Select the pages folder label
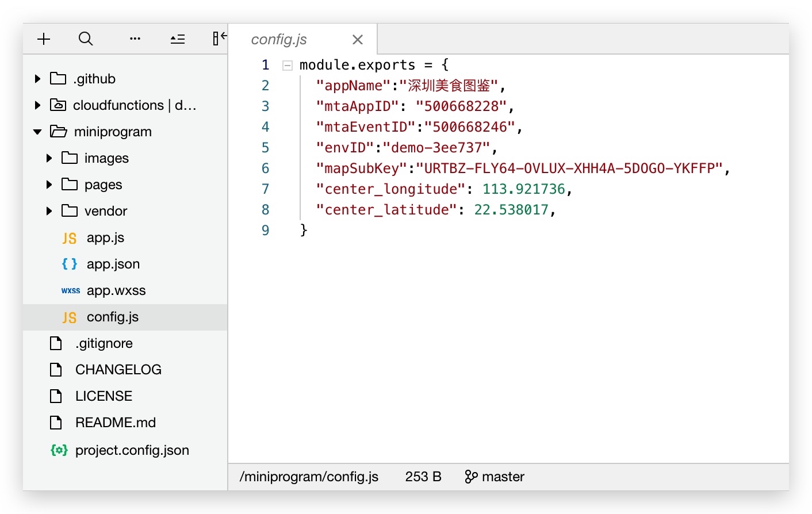The image size is (812, 514). [103, 185]
